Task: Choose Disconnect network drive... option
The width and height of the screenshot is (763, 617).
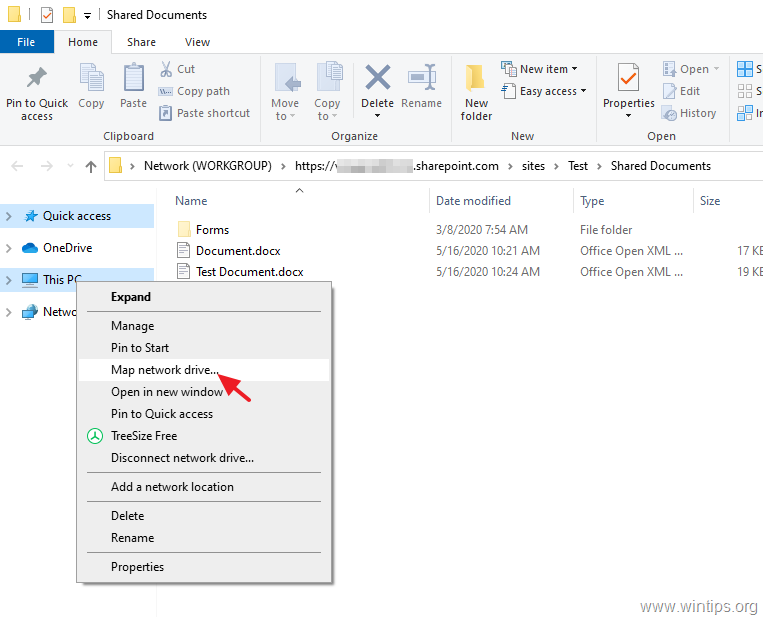Action: point(182,458)
